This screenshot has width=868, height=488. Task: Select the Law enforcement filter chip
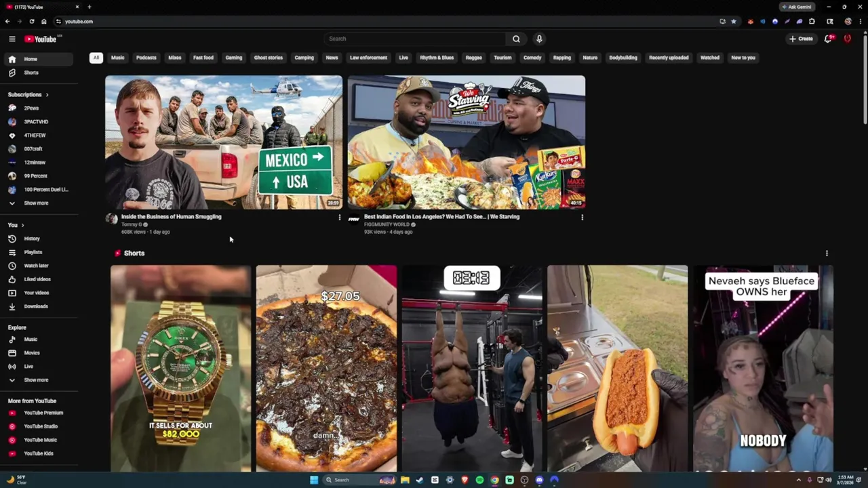(369, 58)
